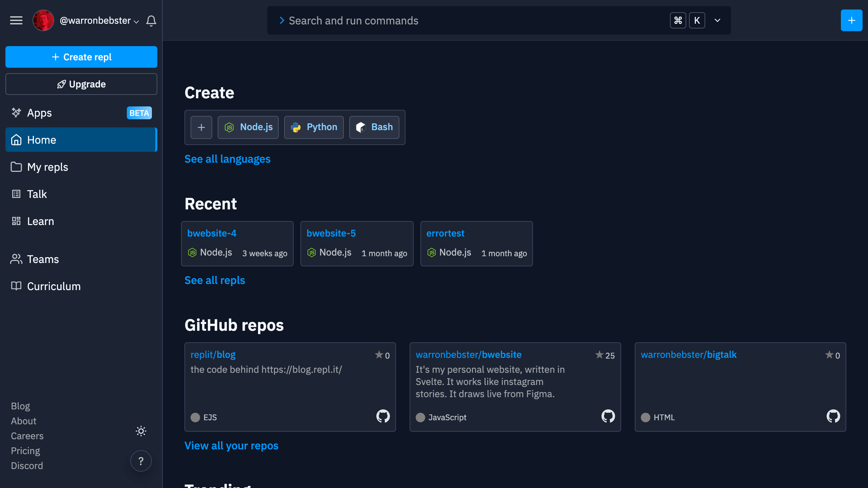This screenshot has width=868, height=488.
Task: Click the blue plus button top right
Action: (851, 21)
